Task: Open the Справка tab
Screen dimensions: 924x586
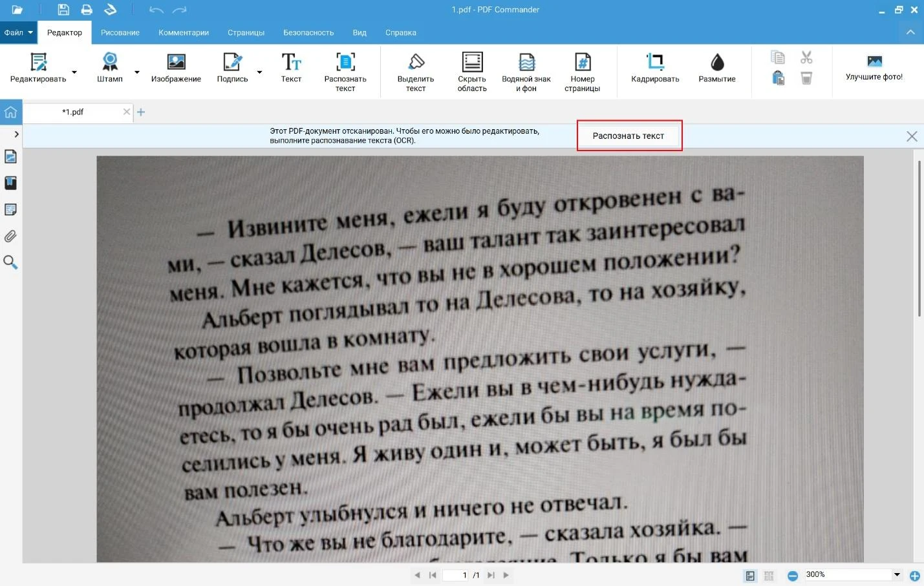Action: click(401, 32)
